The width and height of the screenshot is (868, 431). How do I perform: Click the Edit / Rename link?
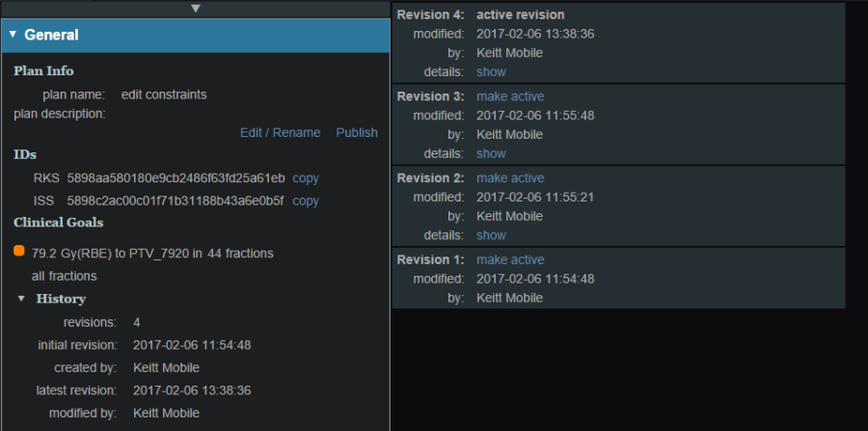click(280, 133)
